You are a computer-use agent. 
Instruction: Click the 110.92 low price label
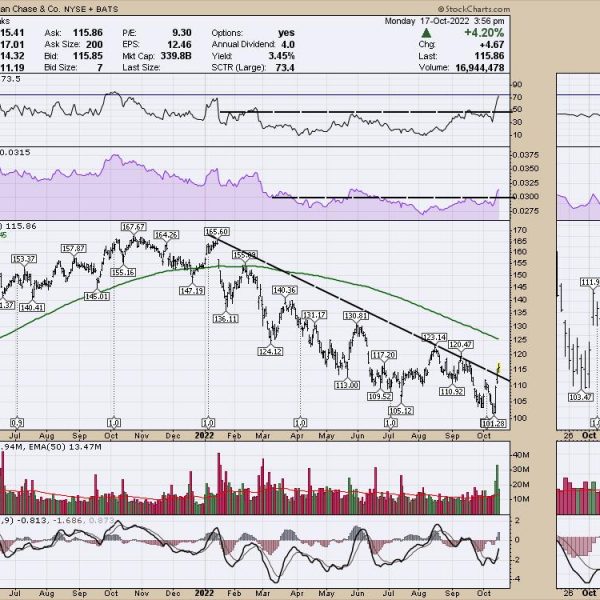click(452, 391)
